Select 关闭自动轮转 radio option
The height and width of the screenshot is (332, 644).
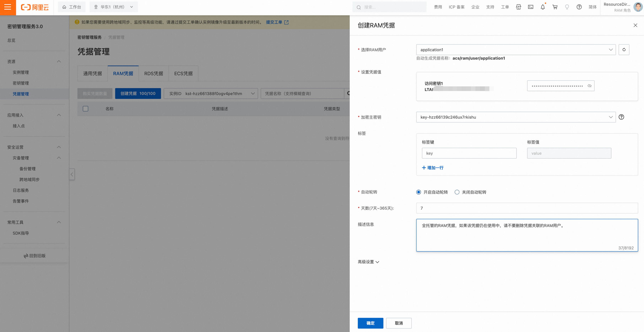point(457,192)
